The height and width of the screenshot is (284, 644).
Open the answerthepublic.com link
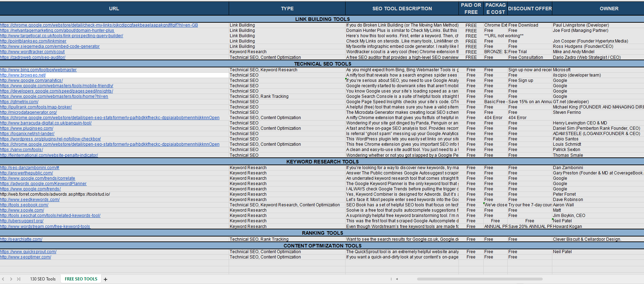27,173
